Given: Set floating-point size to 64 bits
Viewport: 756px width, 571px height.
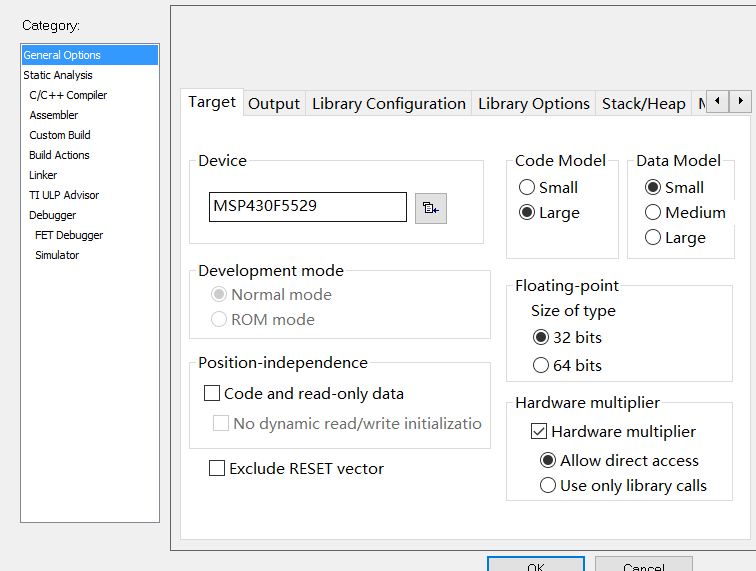Looking at the screenshot, I should 541,365.
